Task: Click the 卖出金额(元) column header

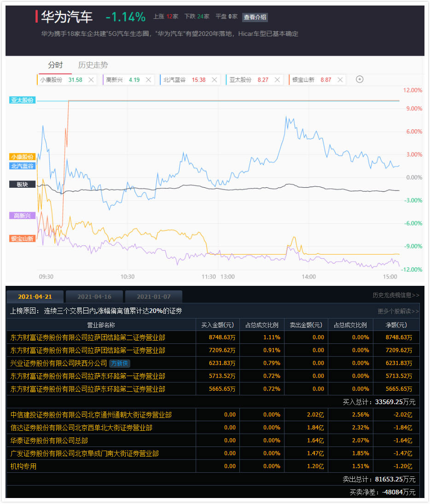Action: [306, 325]
